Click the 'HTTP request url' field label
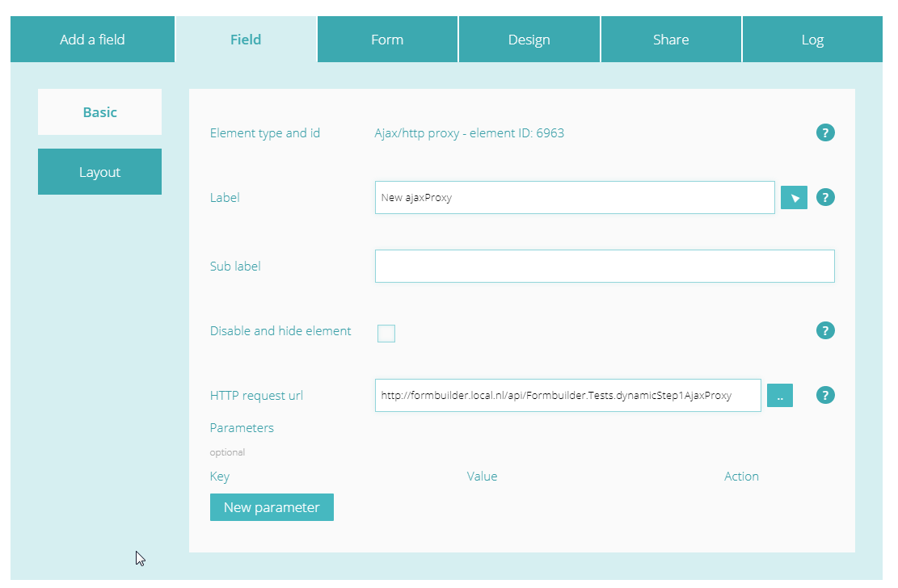Screen dimensions: 898x588 [x=256, y=396]
